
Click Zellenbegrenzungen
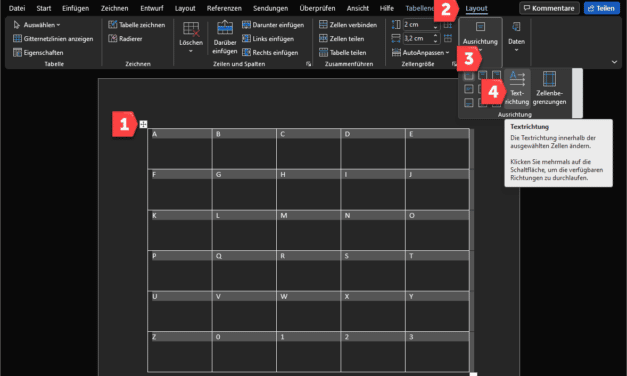point(549,88)
